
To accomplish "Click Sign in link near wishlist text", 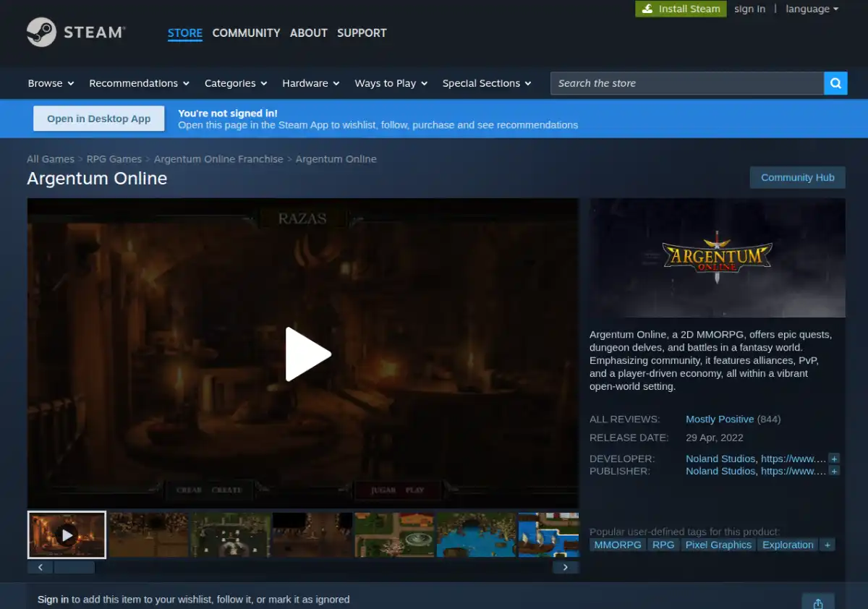I will [53, 600].
